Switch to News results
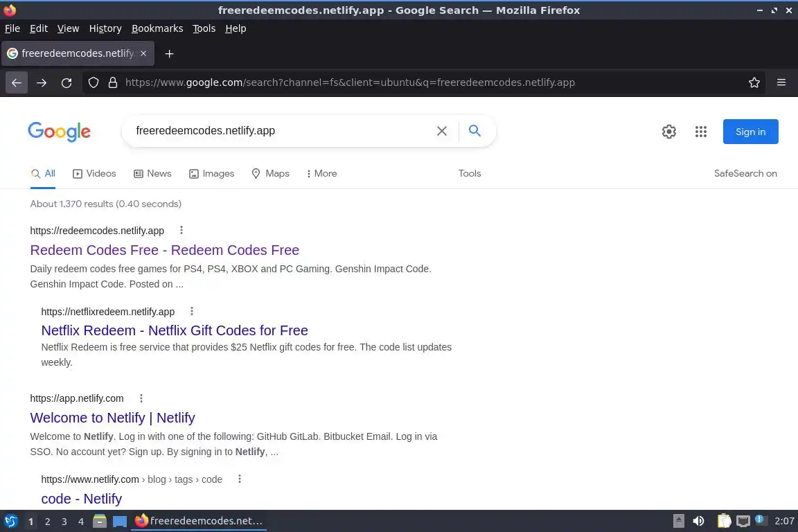798x532 pixels. click(x=152, y=174)
